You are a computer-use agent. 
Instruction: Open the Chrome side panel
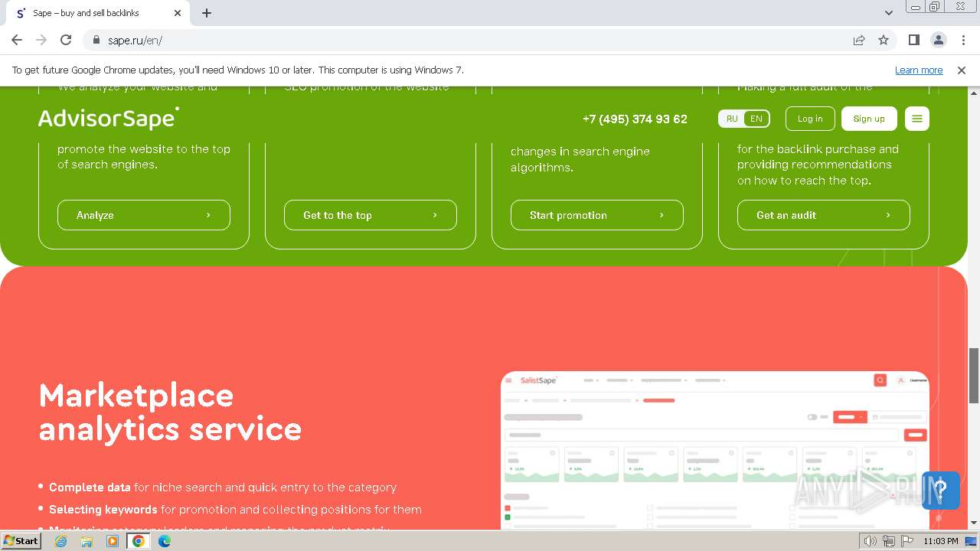(913, 40)
